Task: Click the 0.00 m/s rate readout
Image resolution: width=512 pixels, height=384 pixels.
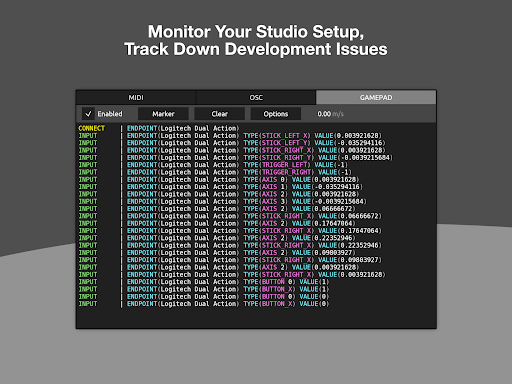Action: point(330,114)
